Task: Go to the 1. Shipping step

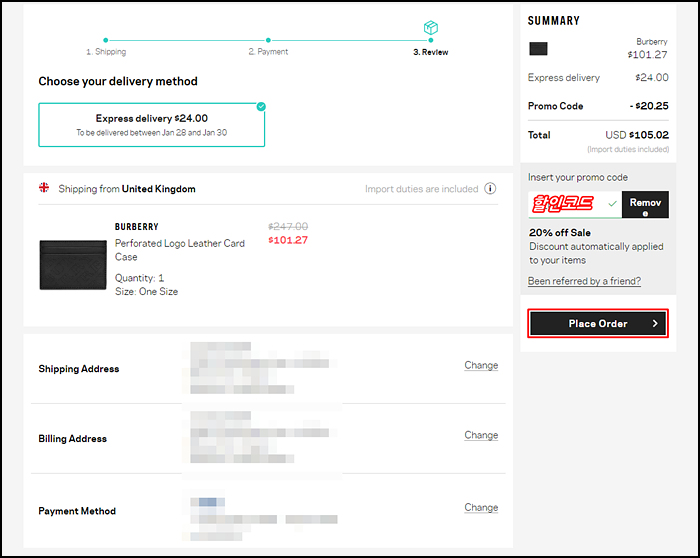Action: pos(106,52)
